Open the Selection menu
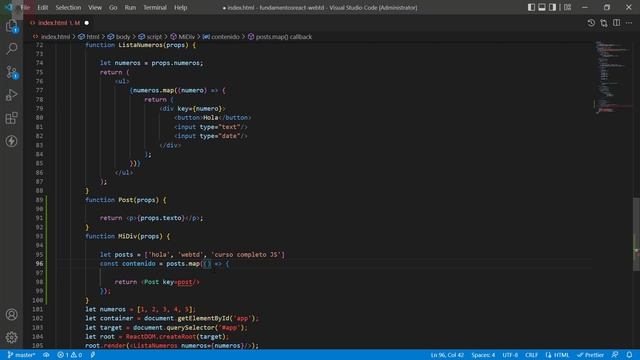The image size is (640, 360). [x=68, y=7]
